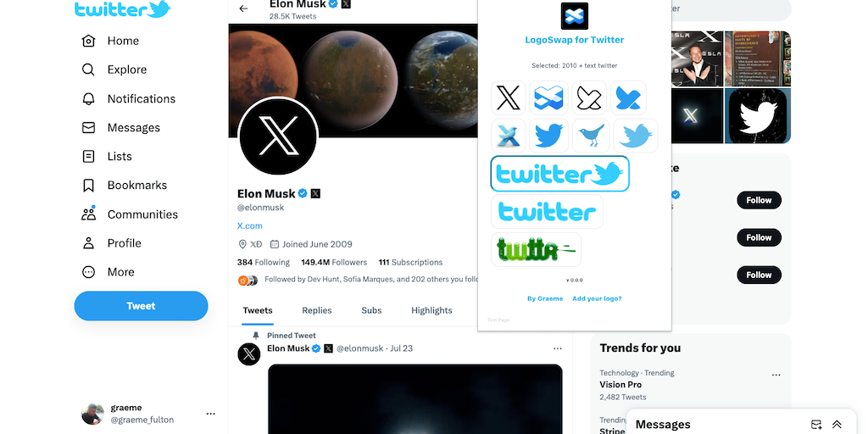Screen dimensions: 868x434
Task: Choose the classic blue bird logo
Action: pyautogui.click(x=549, y=136)
